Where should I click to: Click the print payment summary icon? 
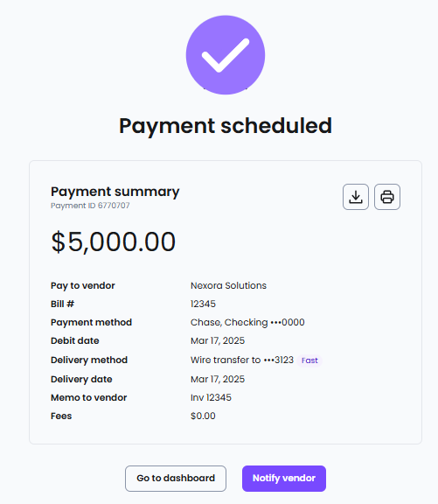387,197
